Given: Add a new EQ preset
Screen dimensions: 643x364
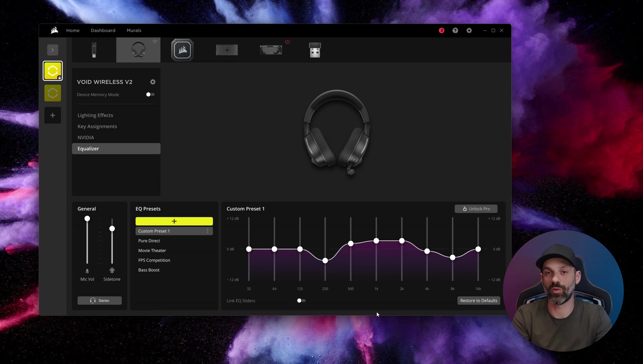Looking at the screenshot, I should 174,221.
